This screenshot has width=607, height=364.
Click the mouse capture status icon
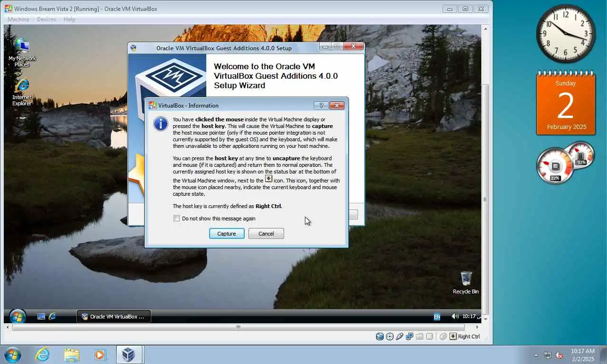443,337
